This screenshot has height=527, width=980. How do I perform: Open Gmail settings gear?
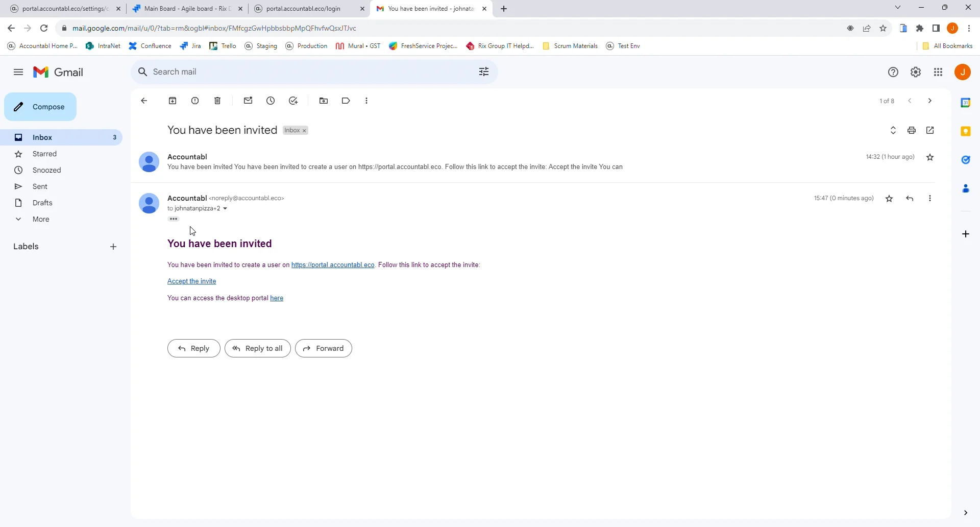[x=916, y=73]
